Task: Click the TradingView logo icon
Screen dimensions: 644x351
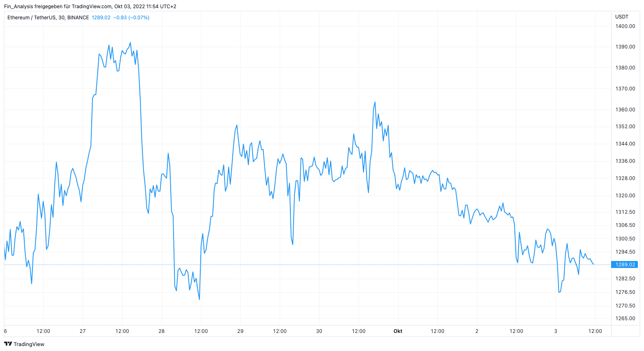Action: click(x=8, y=344)
